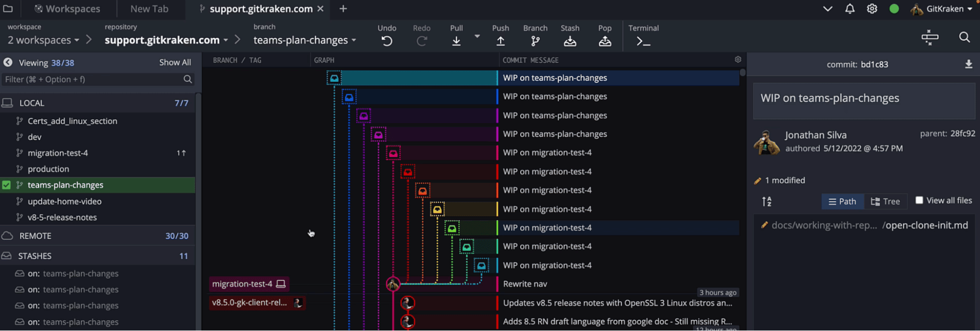Expand the REMOTE section
This screenshot has height=331, width=980.
pyautogui.click(x=98, y=236)
